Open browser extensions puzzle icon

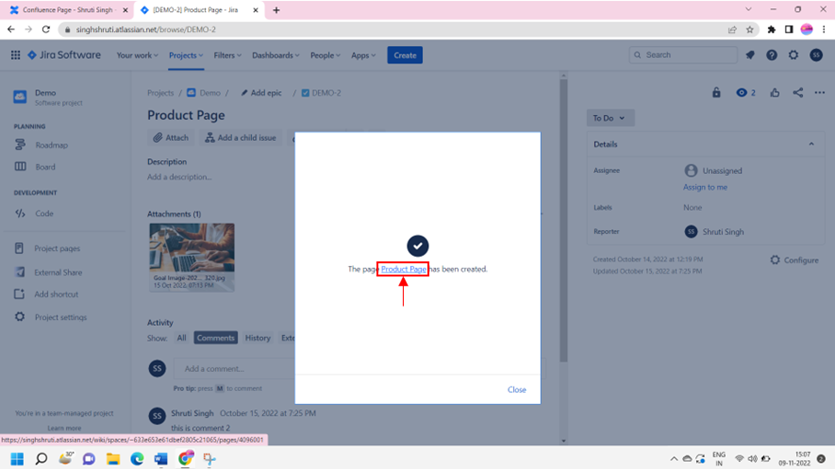click(771, 29)
